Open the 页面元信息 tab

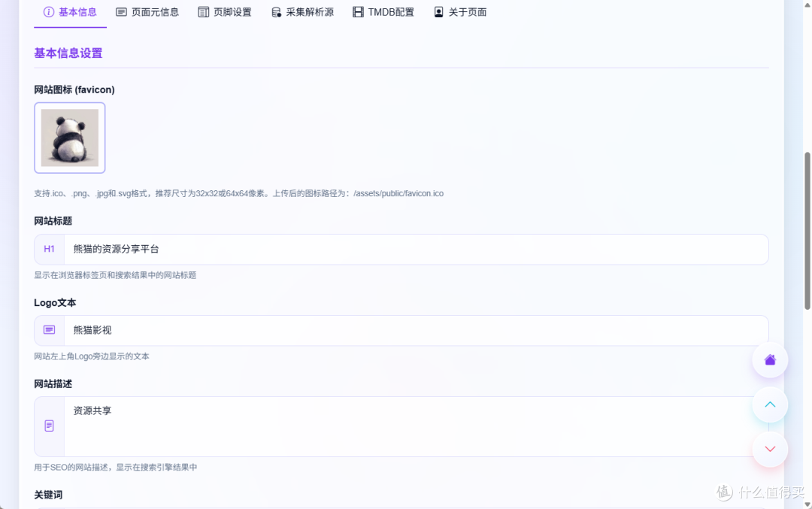pyautogui.click(x=147, y=12)
